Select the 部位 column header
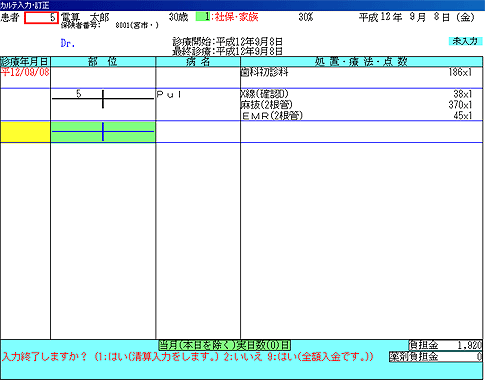485x381 pixels. pyautogui.click(x=103, y=62)
